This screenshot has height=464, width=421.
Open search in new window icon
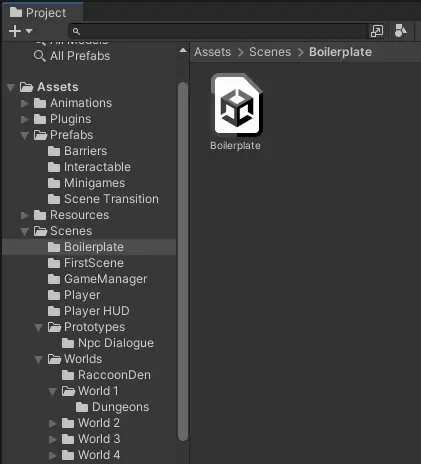(377, 31)
